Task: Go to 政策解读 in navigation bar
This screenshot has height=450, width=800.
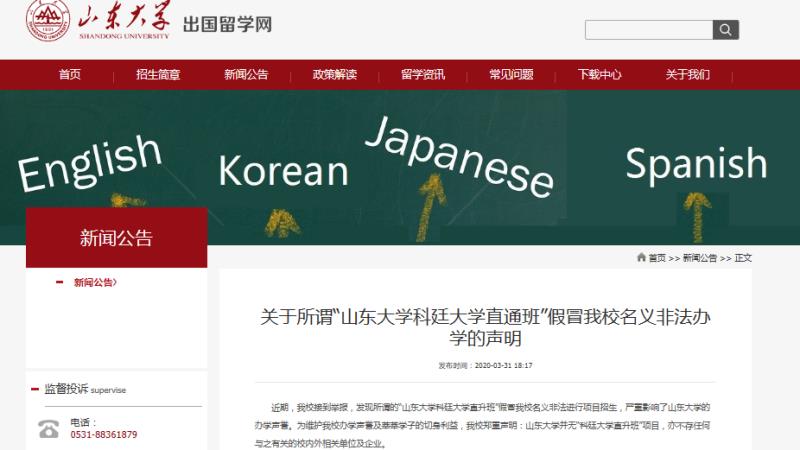Action: (x=334, y=74)
